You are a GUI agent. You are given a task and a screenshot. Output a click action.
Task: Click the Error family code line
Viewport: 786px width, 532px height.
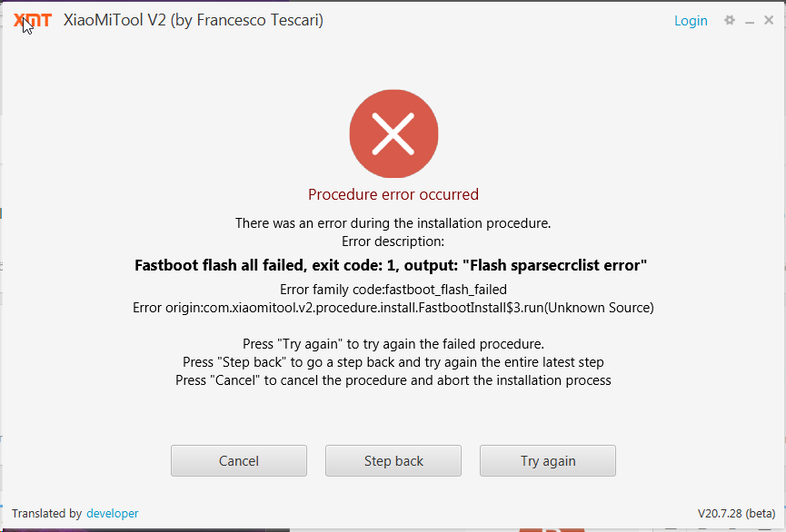(393, 290)
